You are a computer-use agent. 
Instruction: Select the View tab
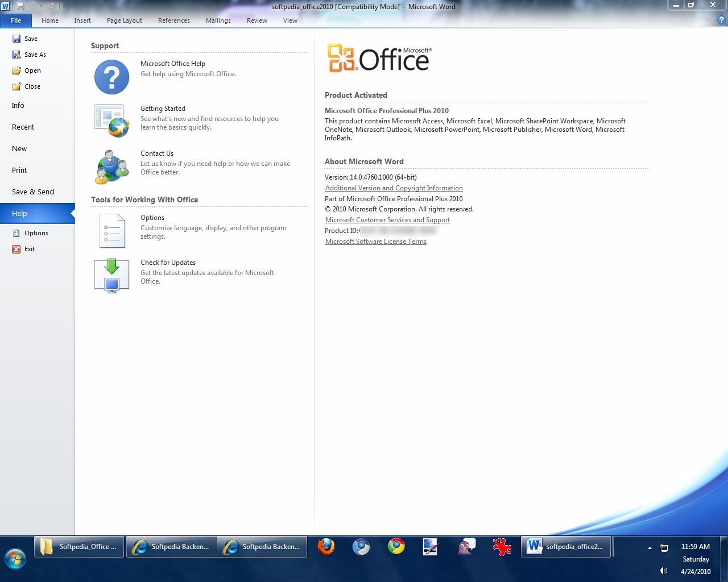tap(290, 20)
